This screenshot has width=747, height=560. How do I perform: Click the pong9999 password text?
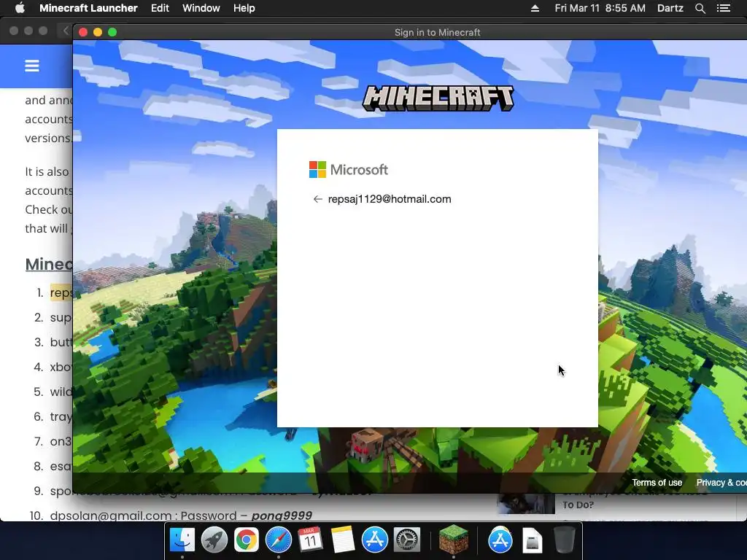282,516
